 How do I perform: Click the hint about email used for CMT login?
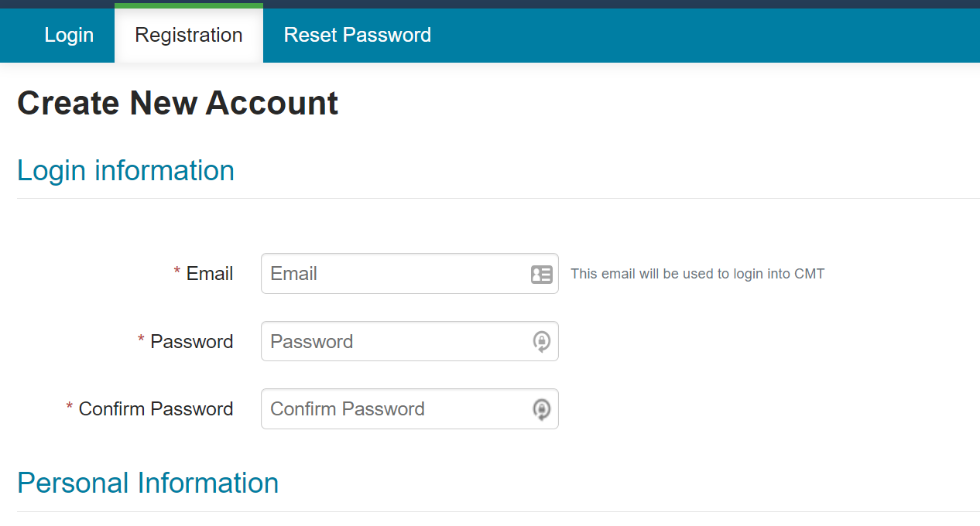click(x=697, y=274)
